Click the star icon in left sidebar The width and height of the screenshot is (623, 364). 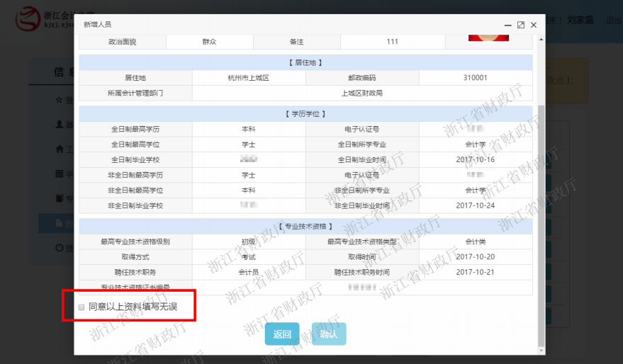(x=59, y=100)
